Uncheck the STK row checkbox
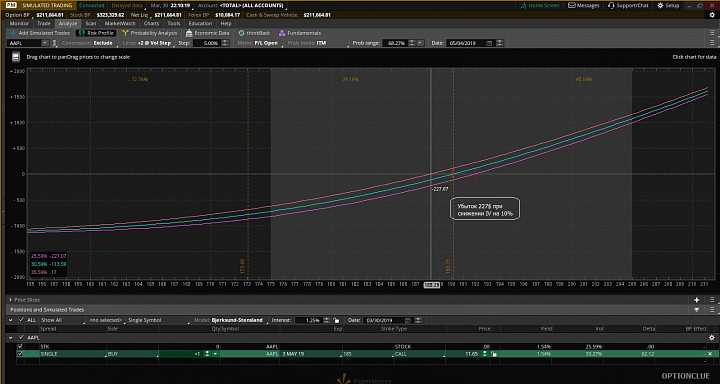The width and height of the screenshot is (720, 384). point(20,347)
